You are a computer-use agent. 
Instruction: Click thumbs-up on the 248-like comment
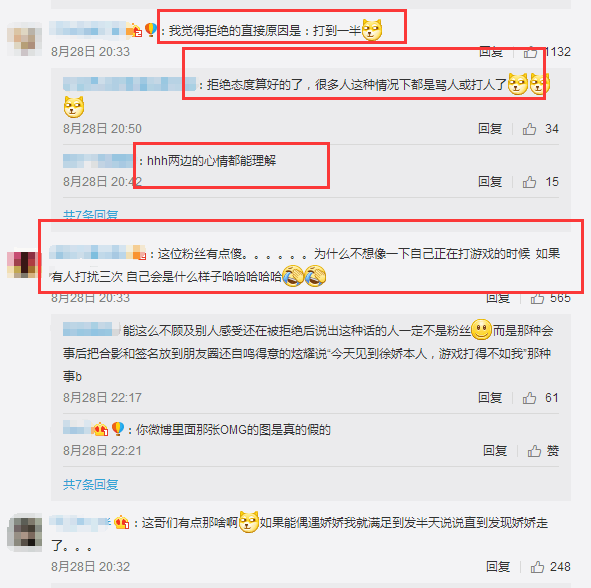[537, 567]
